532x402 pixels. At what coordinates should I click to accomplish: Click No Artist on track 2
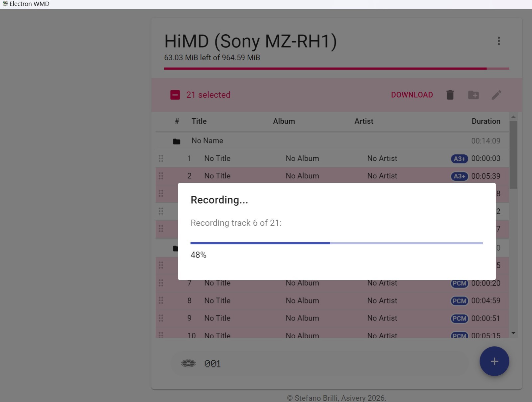coord(382,176)
